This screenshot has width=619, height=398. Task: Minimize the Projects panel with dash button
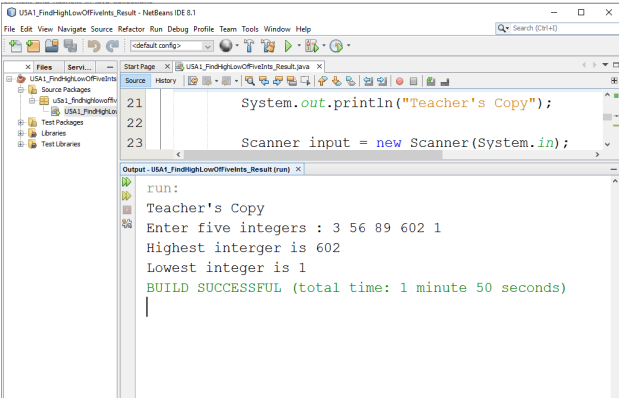[110, 67]
